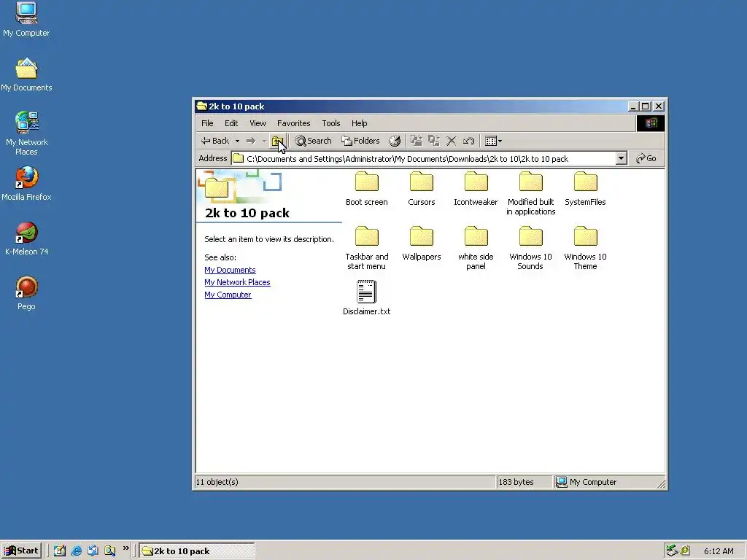
Task: Click the window title bar icon
Action: point(202,106)
